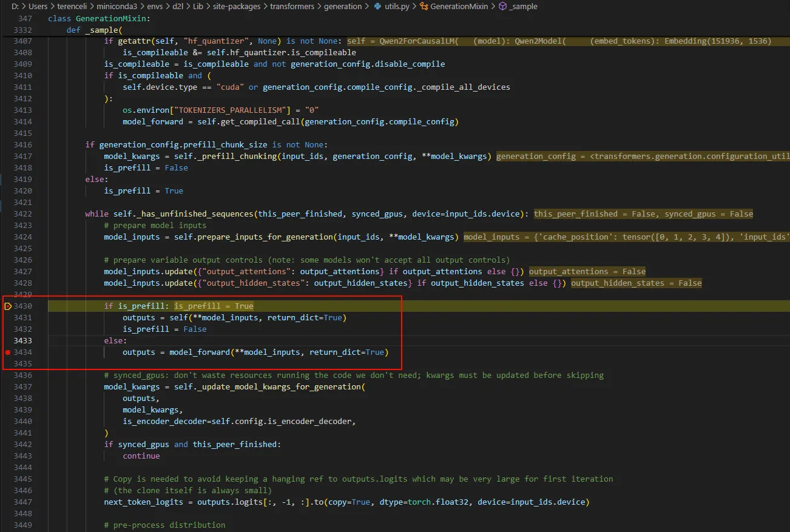
Task: Open the generation folder breadcrumb
Action: (344, 7)
